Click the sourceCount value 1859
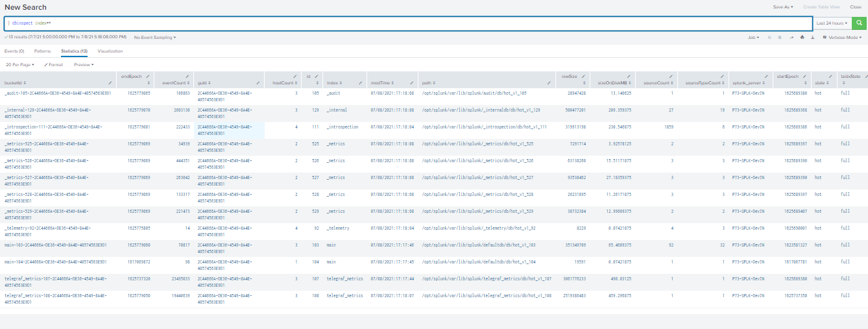The image size is (868, 329). [x=668, y=127]
